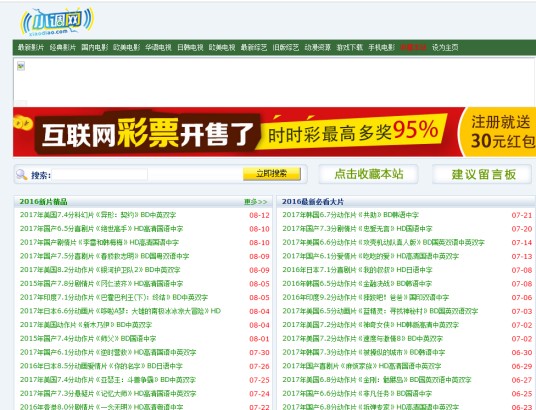Open 2017年美国6.6分 07-14 movie link
536x410 pixels.
coord(384,242)
